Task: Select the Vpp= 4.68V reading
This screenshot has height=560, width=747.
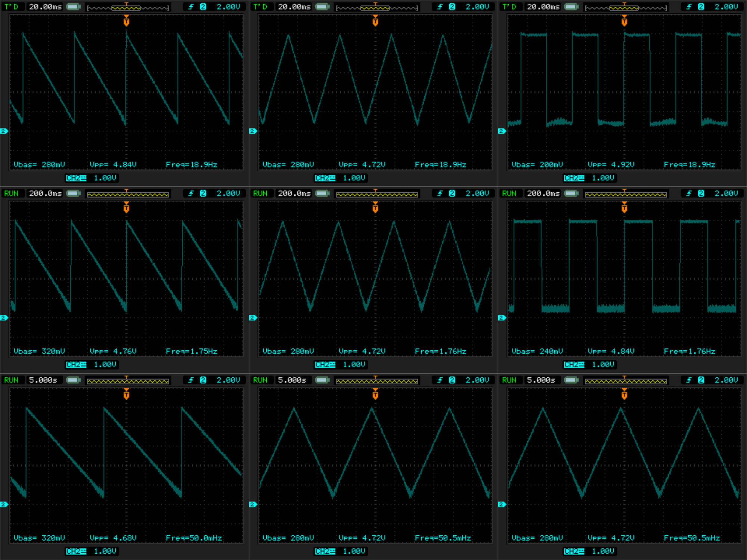Action: coord(113,538)
